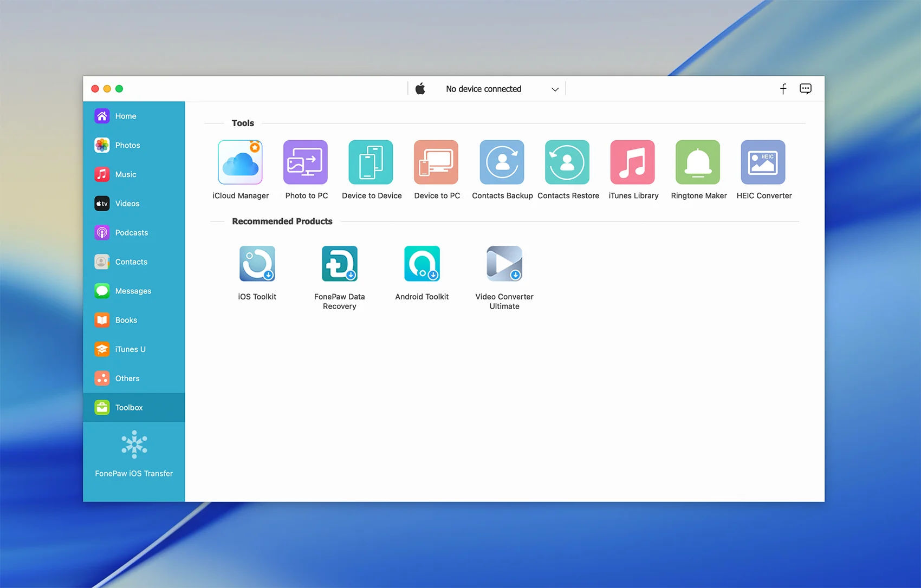Viewport: 921px width, 588px height.
Task: Open the Messages sidebar section
Action: point(133,291)
